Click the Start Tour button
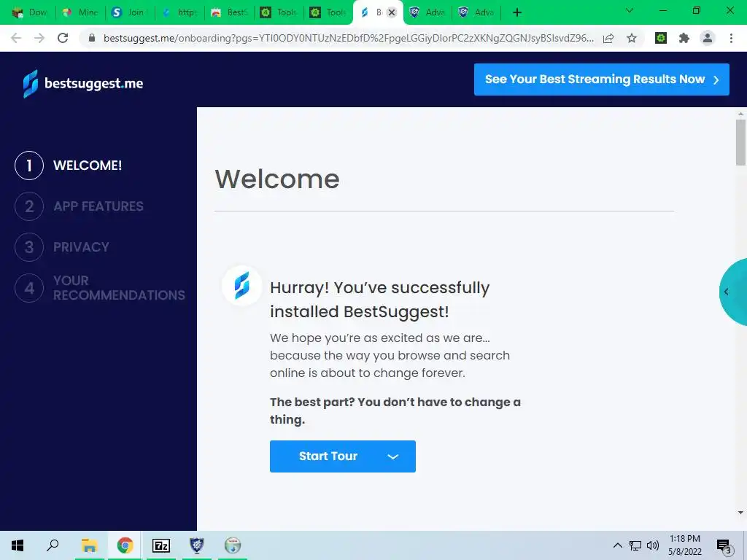This screenshot has width=747, height=560. click(343, 456)
